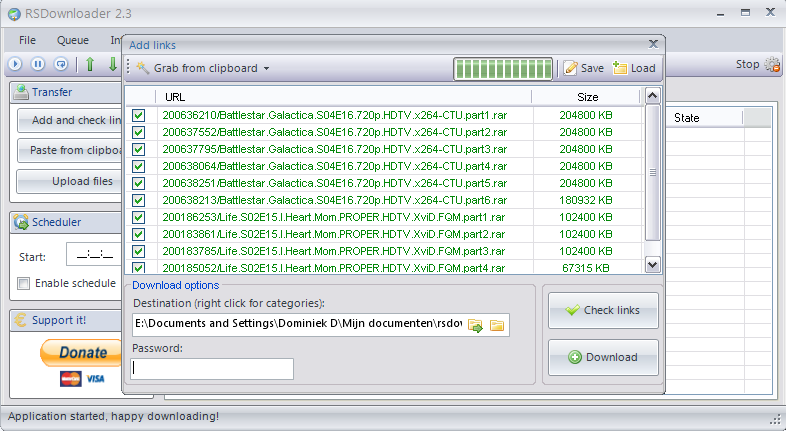The width and height of the screenshot is (786, 431).
Task: Enable schedule checkbox in Scheduler panel
Action: 24,284
